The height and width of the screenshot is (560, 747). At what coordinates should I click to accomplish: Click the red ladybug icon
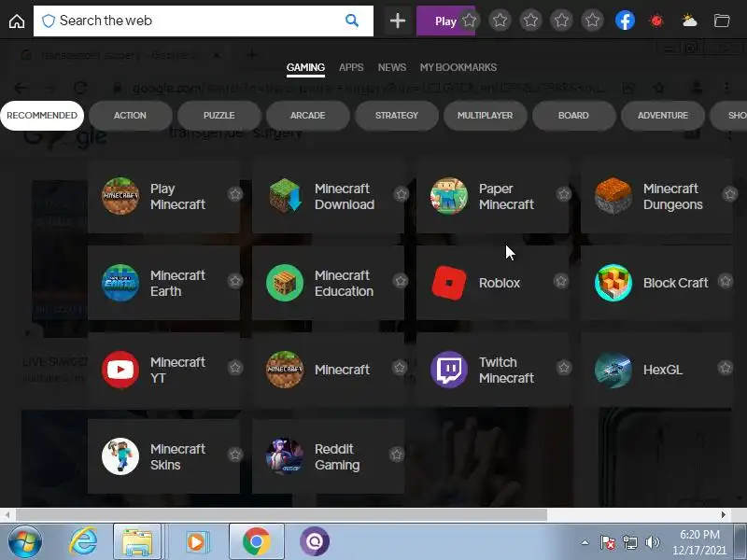pyautogui.click(x=657, y=21)
